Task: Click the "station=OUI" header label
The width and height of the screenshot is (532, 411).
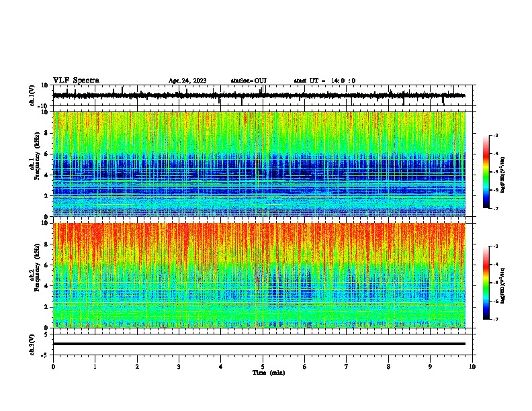Action: click(x=249, y=81)
